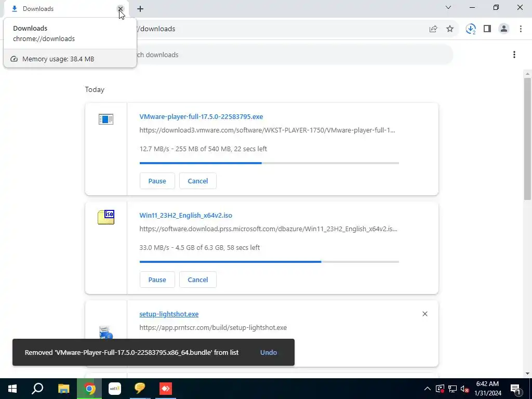Bookmark this tab with the star icon
The width and height of the screenshot is (532, 399).
[450, 29]
